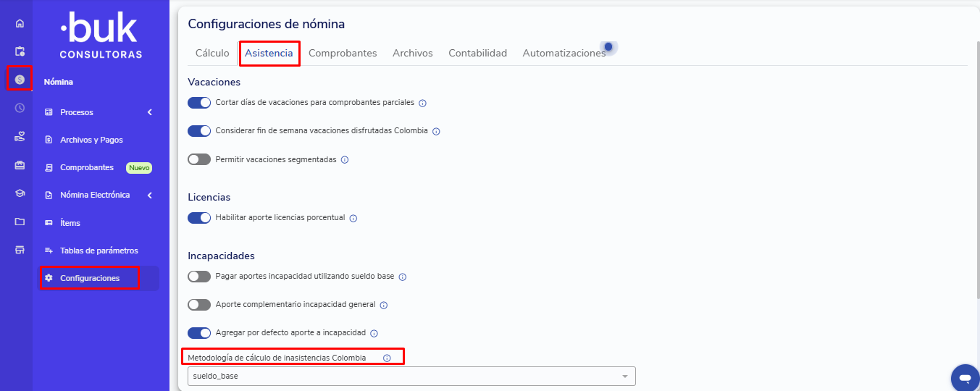Expand the Procesos submenu chevron
This screenshot has height=391, width=980.
click(x=149, y=112)
